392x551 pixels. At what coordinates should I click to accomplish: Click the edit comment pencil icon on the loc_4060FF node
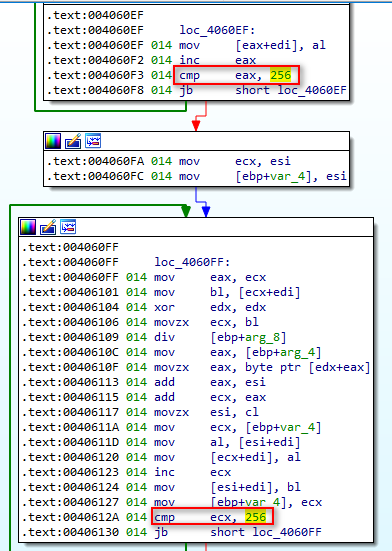(x=48, y=227)
